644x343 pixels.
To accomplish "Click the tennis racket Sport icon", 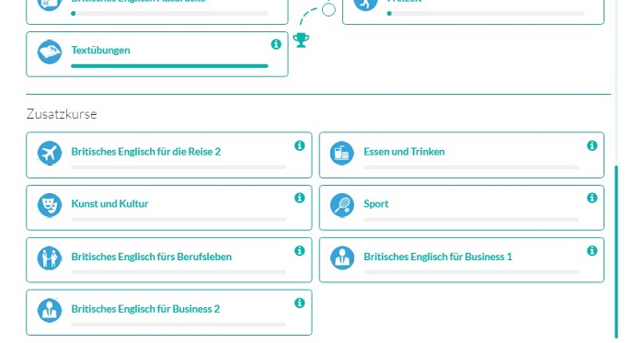I will click(341, 205).
